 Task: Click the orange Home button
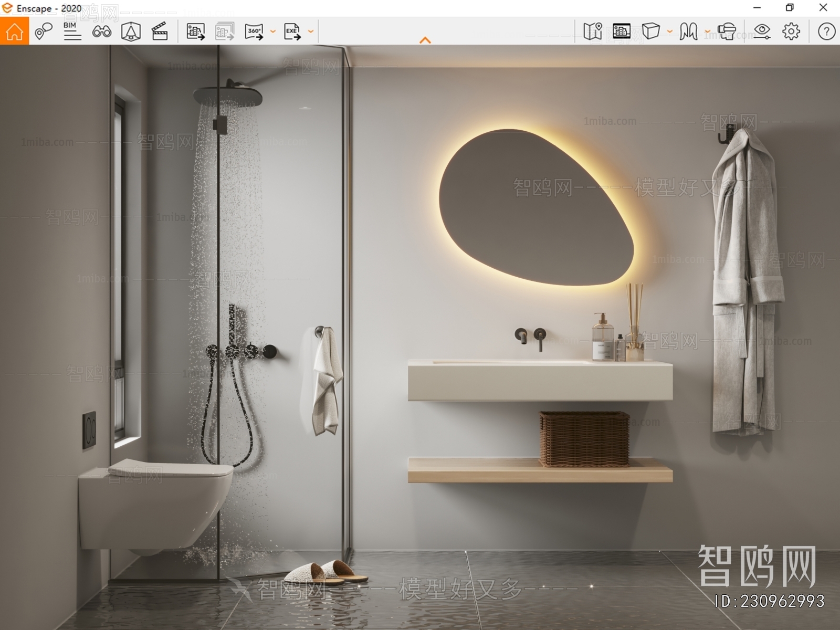14,31
